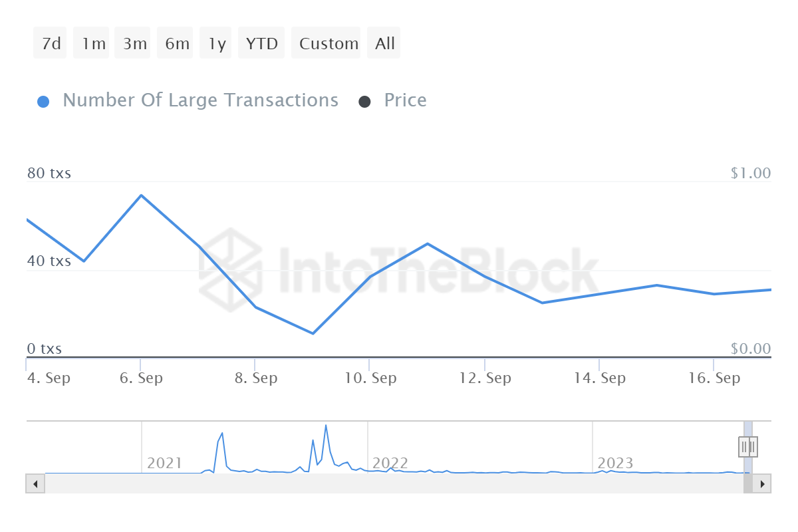798x532 pixels.
Task: Show All historical data
Action: point(384,43)
